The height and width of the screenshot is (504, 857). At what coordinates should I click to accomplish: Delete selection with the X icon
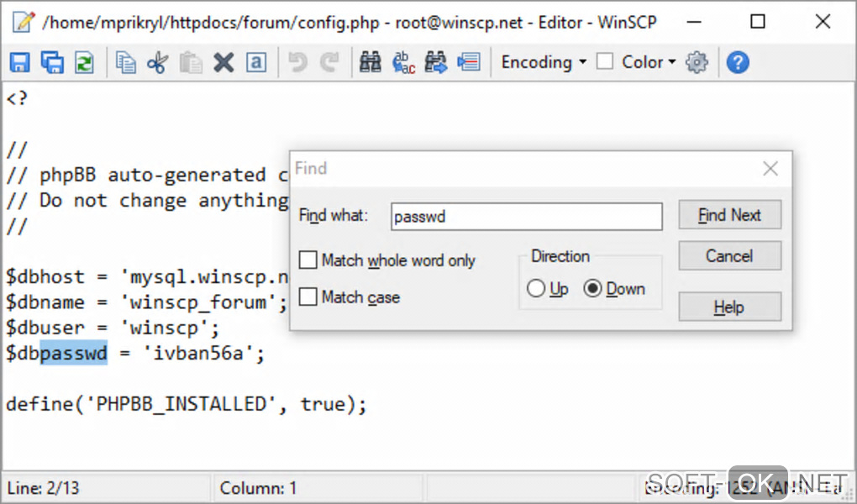pyautogui.click(x=223, y=62)
